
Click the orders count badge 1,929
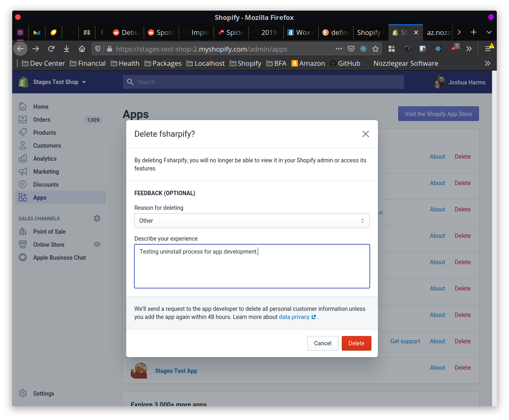tap(93, 120)
